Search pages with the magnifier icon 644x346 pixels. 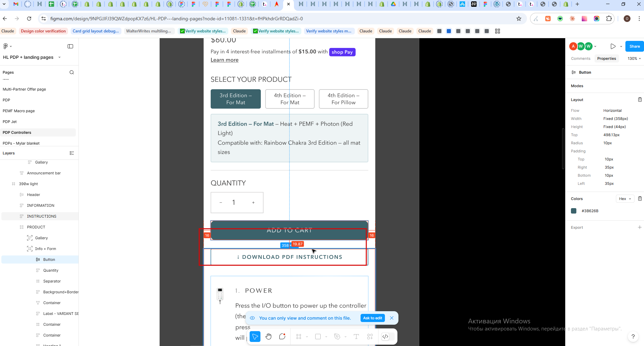[x=72, y=72]
